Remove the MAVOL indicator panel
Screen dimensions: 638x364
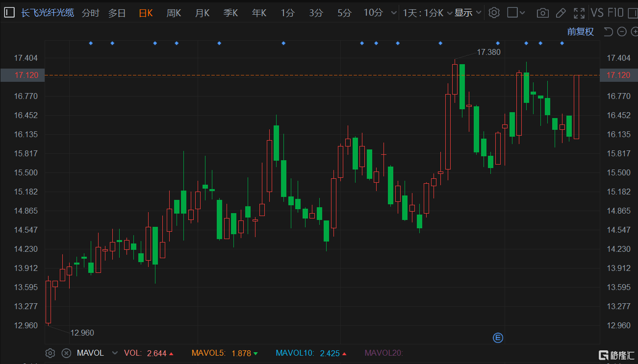[66, 353]
